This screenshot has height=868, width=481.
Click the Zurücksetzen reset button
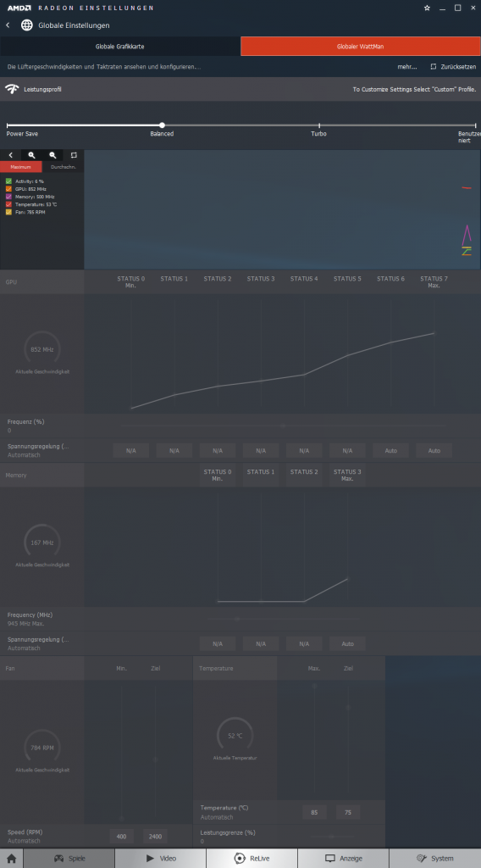453,66
